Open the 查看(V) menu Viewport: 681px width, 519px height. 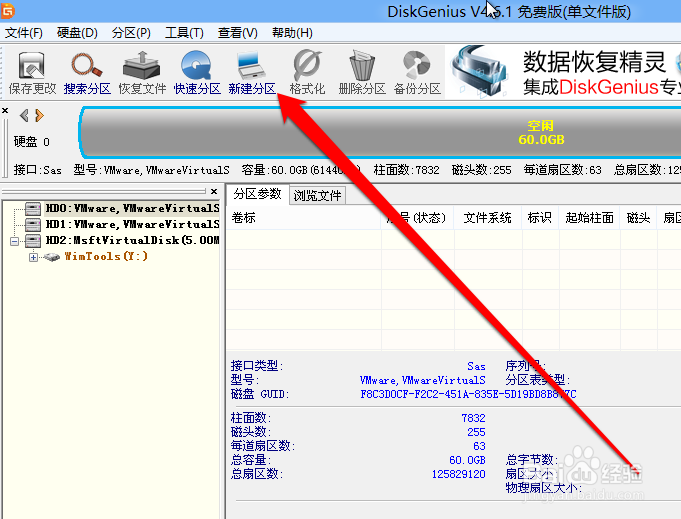pyautogui.click(x=238, y=33)
